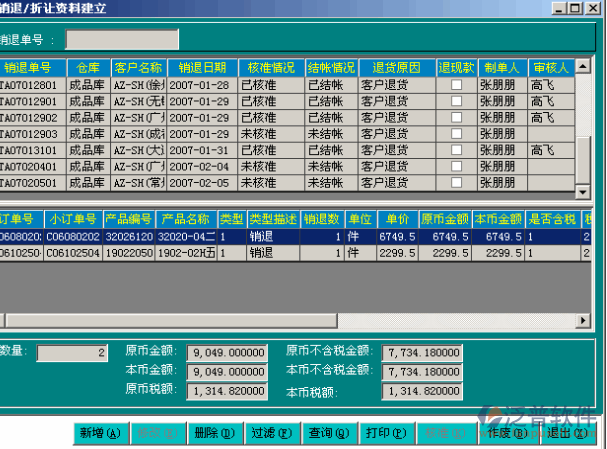Open the 过滤(F) filter function
The height and width of the screenshot is (449, 607).
pos(271,433)
